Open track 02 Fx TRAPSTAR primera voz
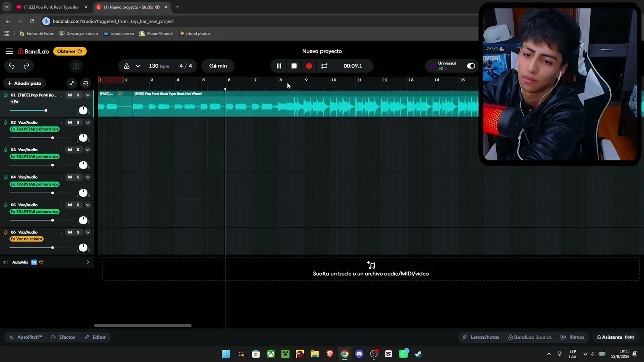The image size is (644, 362). click(35, 129)
